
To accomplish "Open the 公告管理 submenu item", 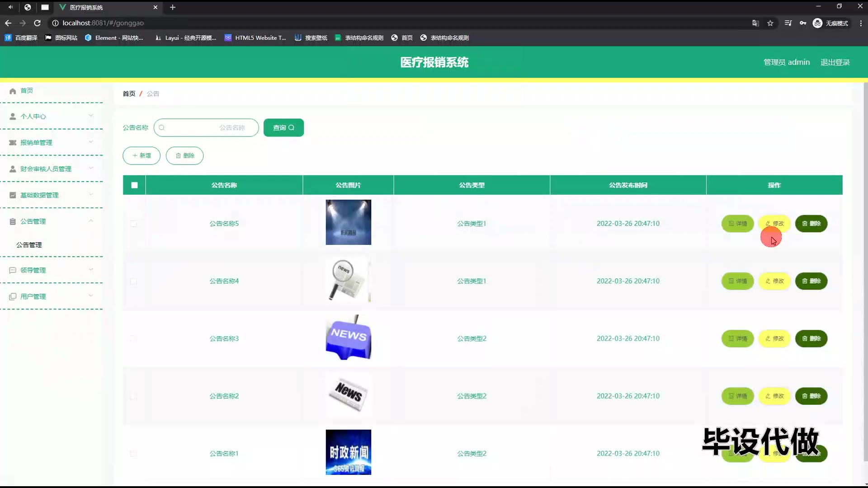I will point(29,245).
